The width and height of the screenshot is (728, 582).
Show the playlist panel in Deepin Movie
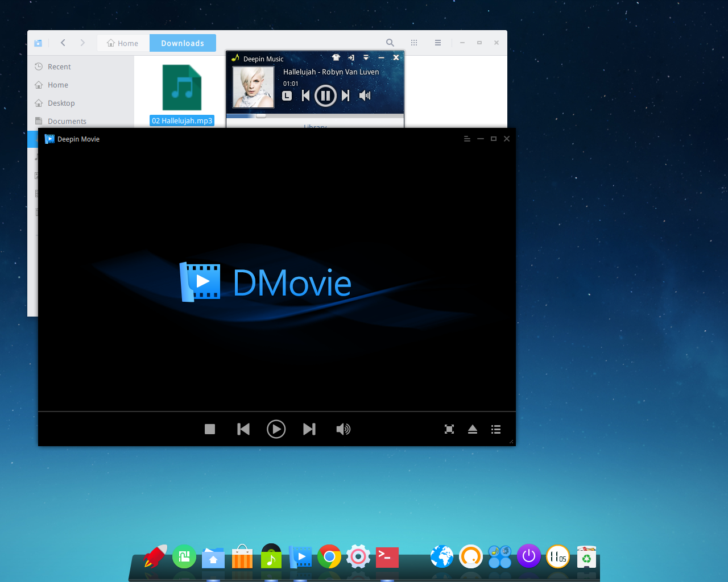coord(496,429)
